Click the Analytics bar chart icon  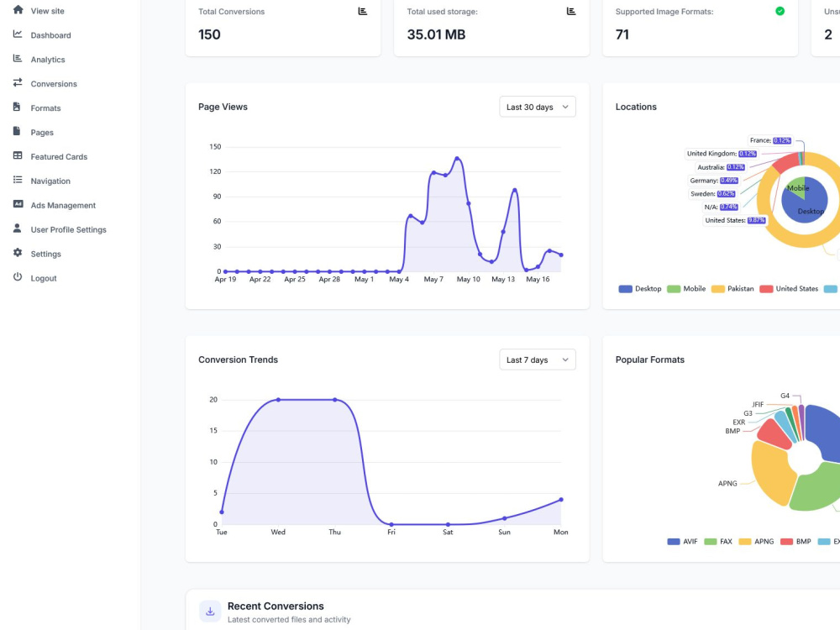[18, 58]
